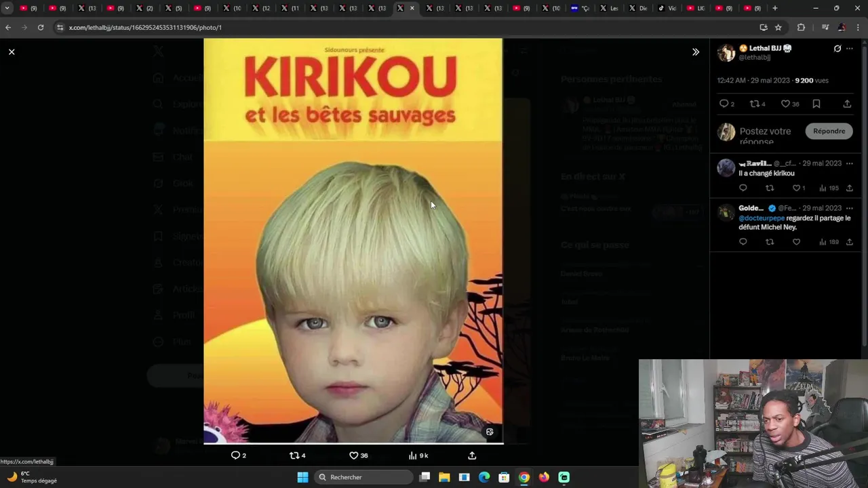Retweet the 'Il a changé kirikou' comment
This screenshot has height=488, width=868.
[770, 188]
